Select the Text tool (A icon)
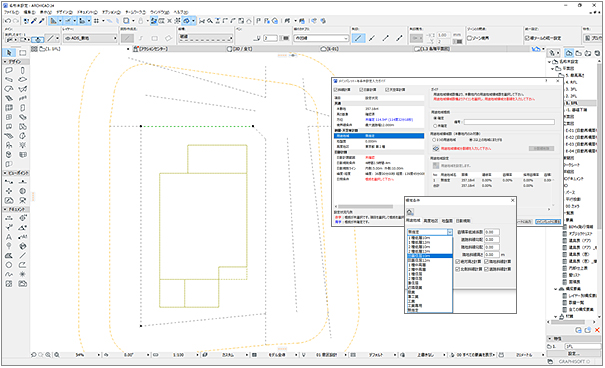The height and width of the screenshot is (368, 605). [x=9, y=237]
